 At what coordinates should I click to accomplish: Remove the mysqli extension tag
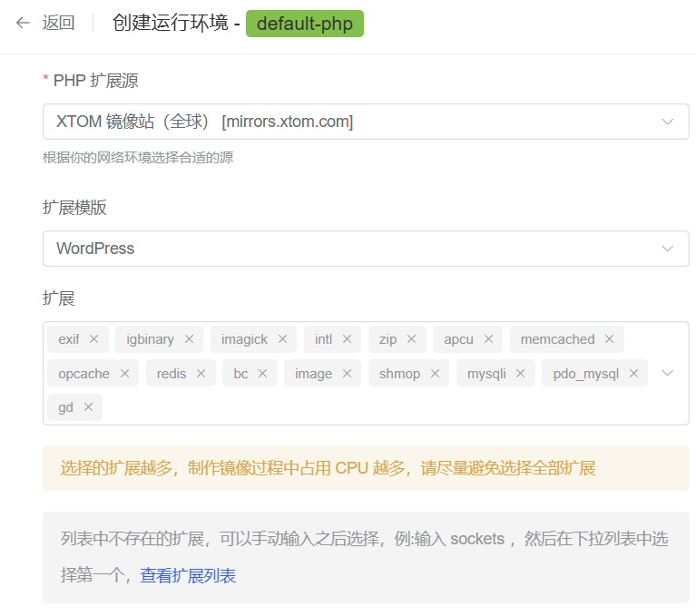[x=521, y=373]
